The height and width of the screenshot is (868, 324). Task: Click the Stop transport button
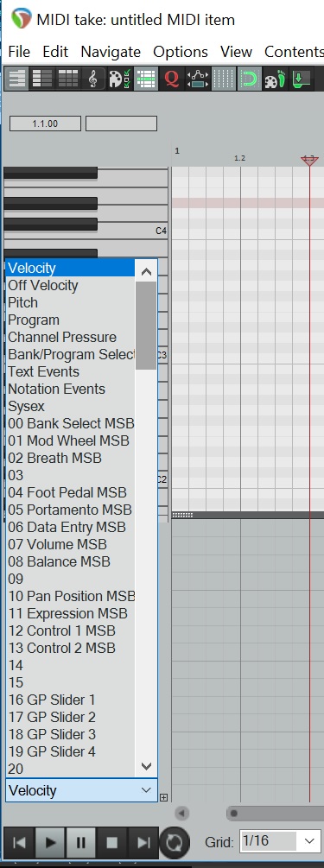tap(112, 843)
